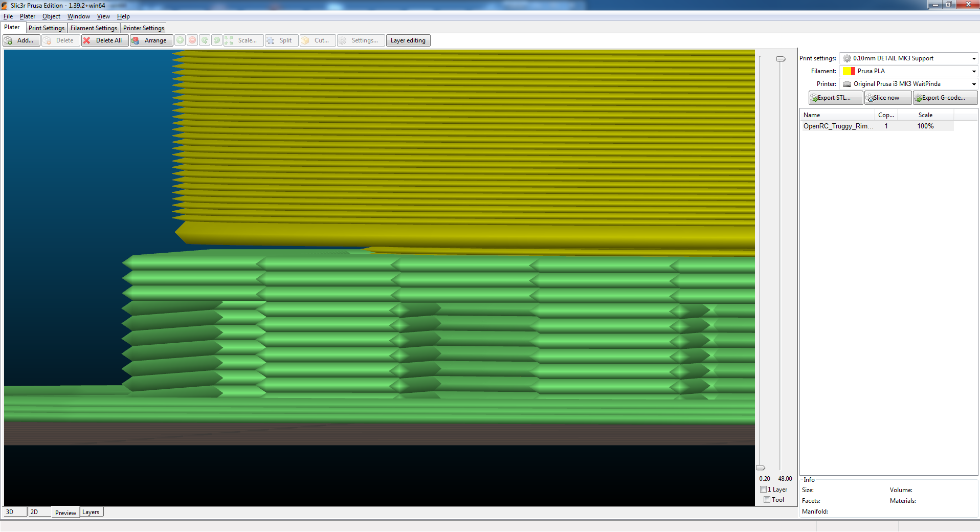Switch to the Print Settings tab
This screenshot has width=980, height=532.
click(47, 28)
